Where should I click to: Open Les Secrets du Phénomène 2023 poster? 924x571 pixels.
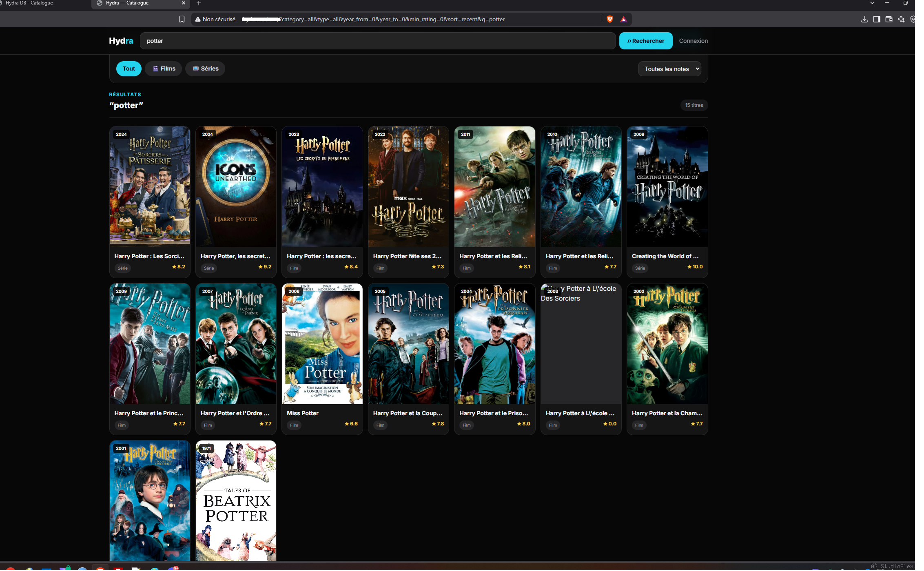click(x=322, y=186)
